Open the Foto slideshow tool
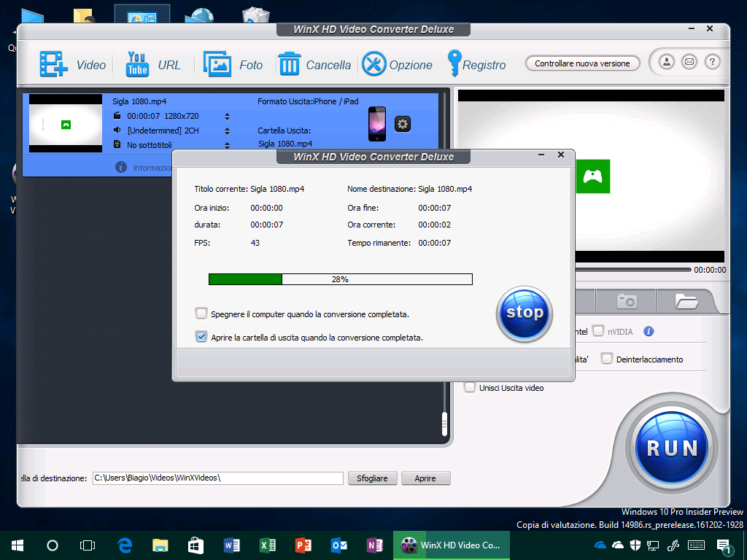This screenshot has width=747, height=560. click(233, 65)
